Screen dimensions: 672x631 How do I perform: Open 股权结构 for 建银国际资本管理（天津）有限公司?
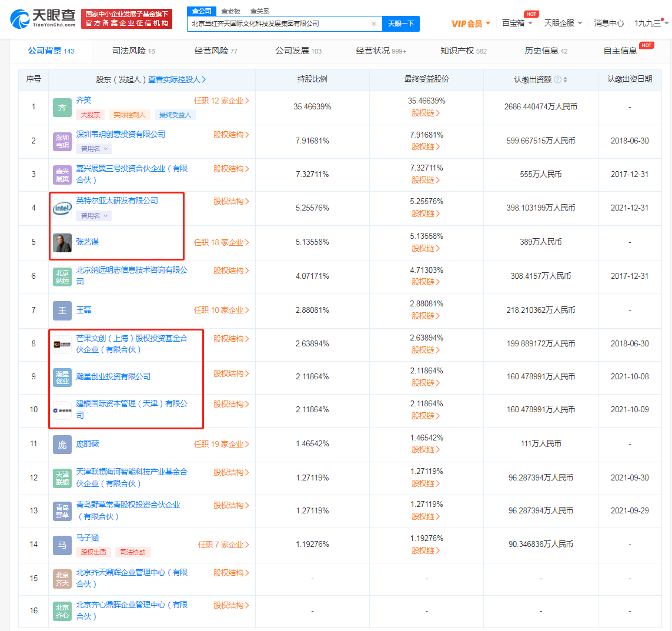[x=231, y=404]
